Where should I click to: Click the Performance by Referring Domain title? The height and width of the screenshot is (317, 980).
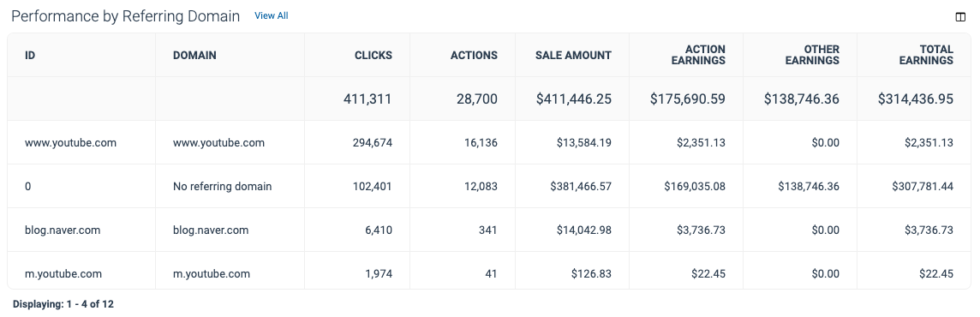[x=126, y=16]
